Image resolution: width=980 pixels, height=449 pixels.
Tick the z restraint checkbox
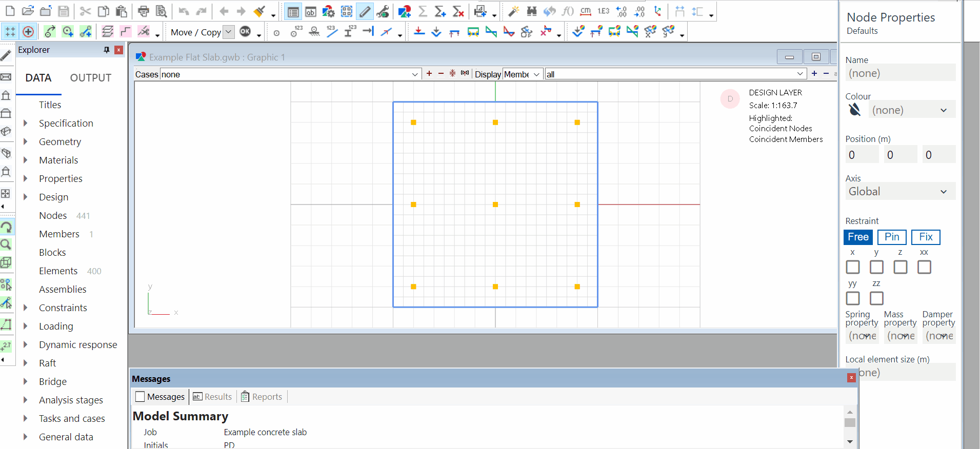[x=900, y=267]
